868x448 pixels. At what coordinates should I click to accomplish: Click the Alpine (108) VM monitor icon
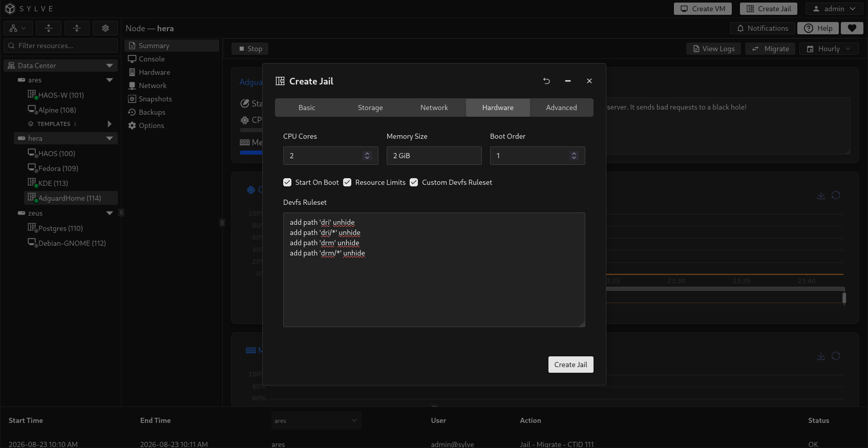click(32, 109)
